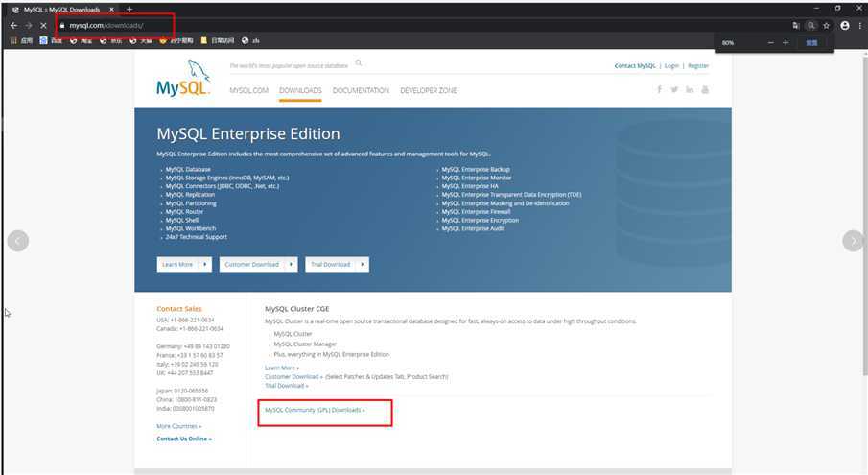Click the search magnifier icon on MySQL header
The width and height of the screenshot is (868, 475).
[x=359, y=63]
